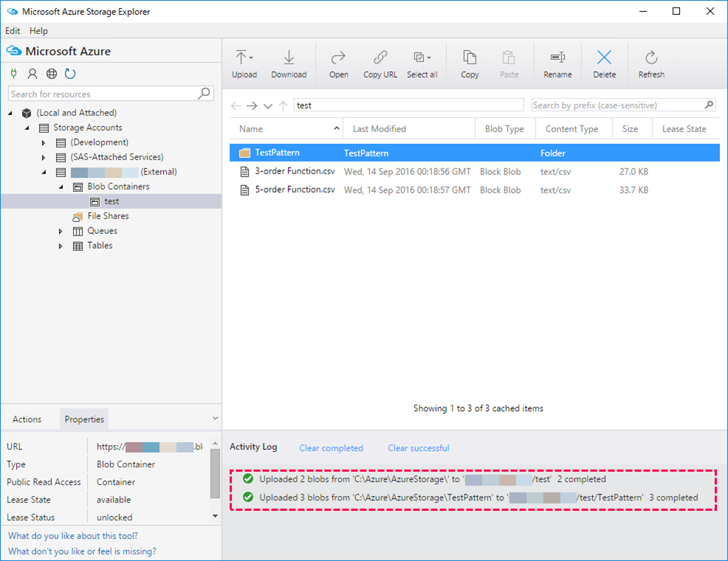Open the Edit menu
The image size is (728, 561).
point(13,30)
